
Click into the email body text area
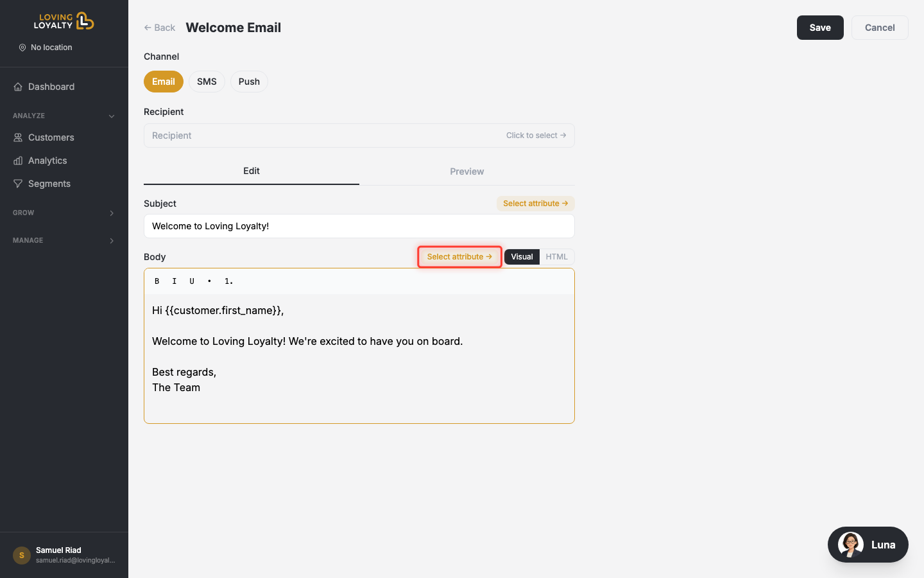[359, 358]
